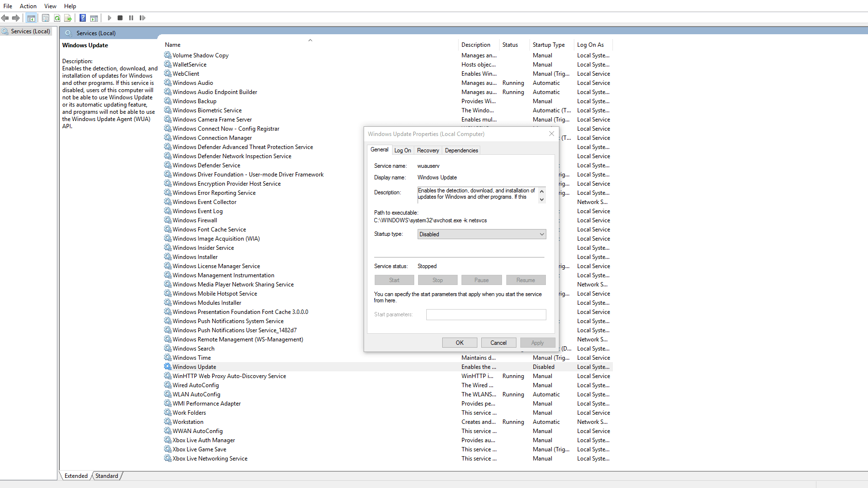Click the gear icon beside Windows Search
Image resolution: width=868 pixels, height=488 pixels.
[168, 348]
